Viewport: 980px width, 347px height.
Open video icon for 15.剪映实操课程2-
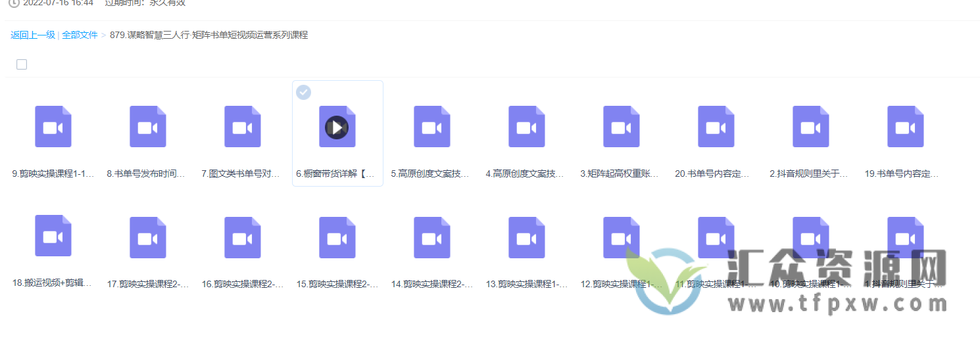point(337,237)
